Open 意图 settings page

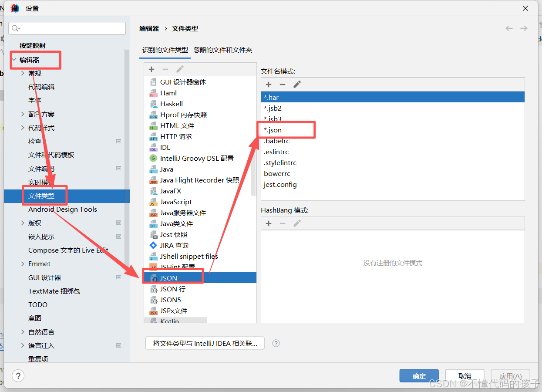tap(35, 318)
